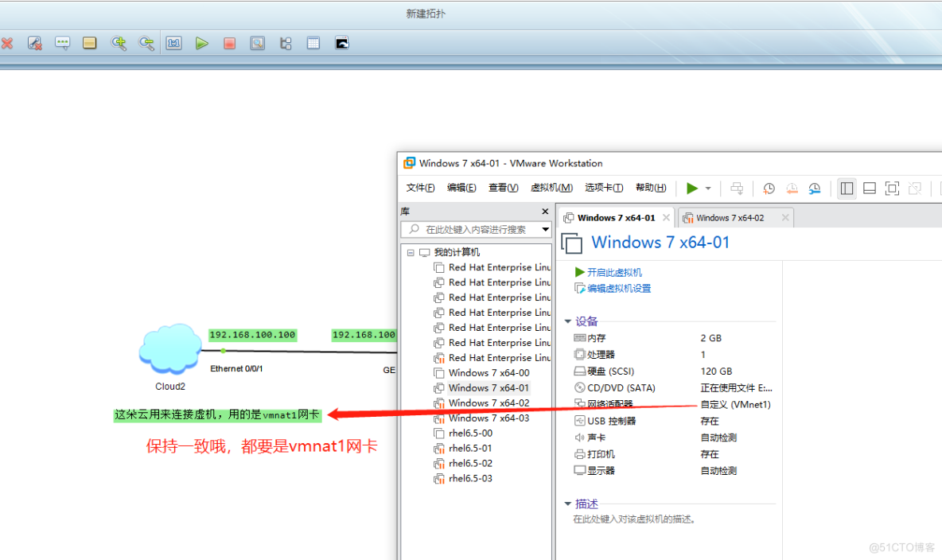Collapse the 设备 section
Viewport: 942px width, 560px height.
click(568, 321)
